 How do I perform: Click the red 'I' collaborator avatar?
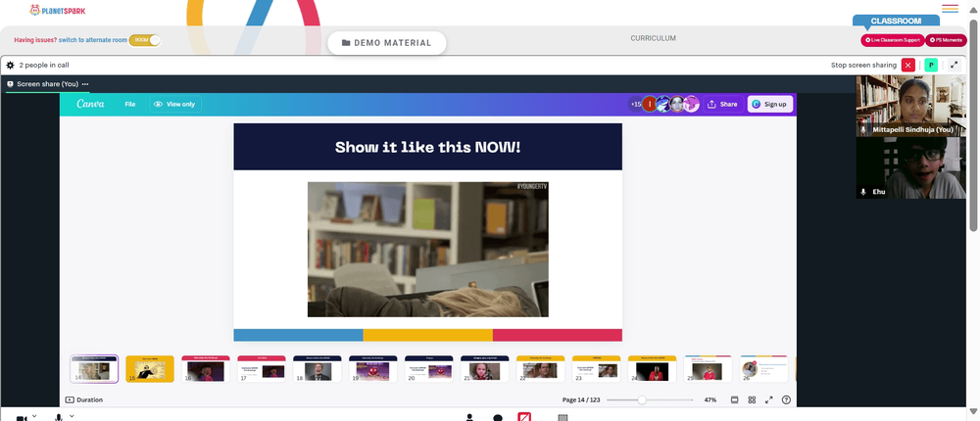tap(650, 105)
